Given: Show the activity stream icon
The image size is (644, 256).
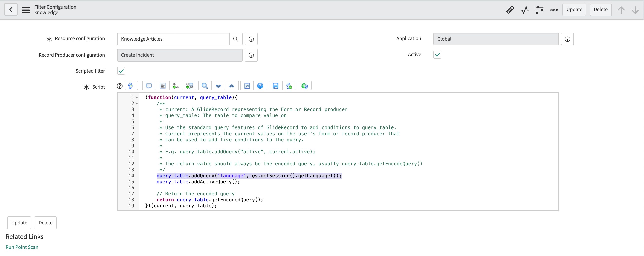Looking at the screenshot, I should pos(525,10).
